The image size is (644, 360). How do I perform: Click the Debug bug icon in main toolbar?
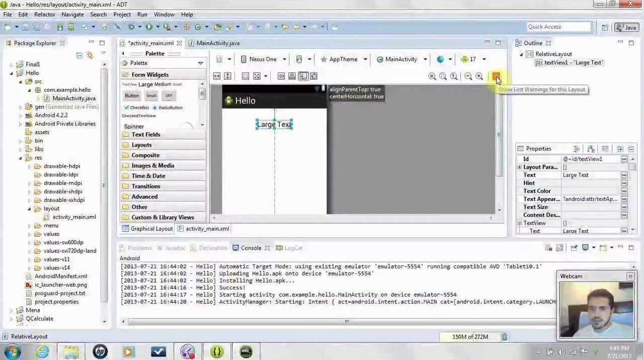pos(132,27)
